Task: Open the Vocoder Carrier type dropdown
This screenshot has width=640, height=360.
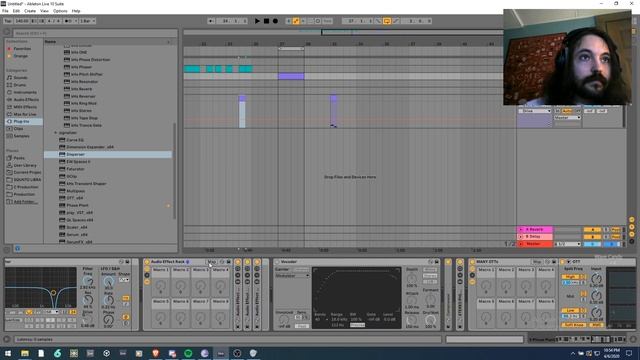Action: pos(292,276)
